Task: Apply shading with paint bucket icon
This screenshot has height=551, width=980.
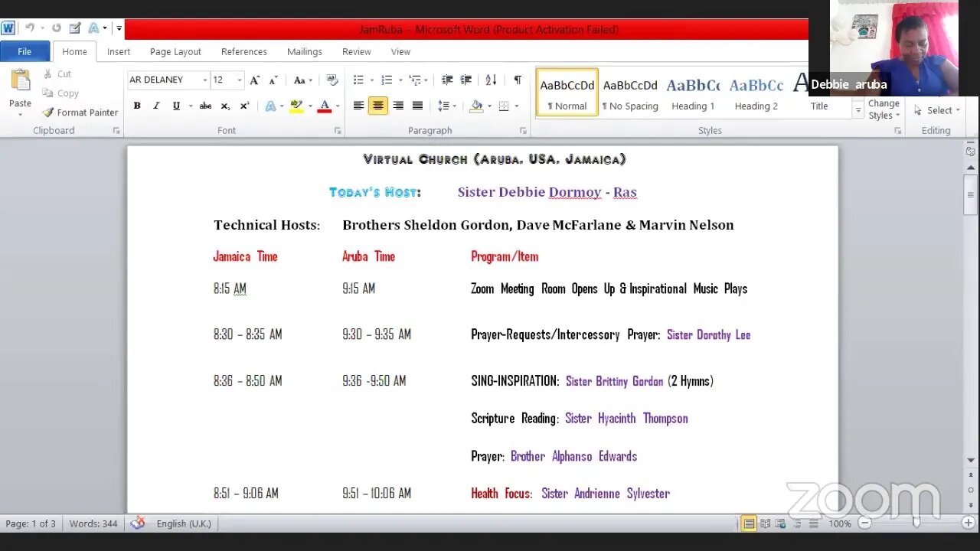Action: point(476,106)
